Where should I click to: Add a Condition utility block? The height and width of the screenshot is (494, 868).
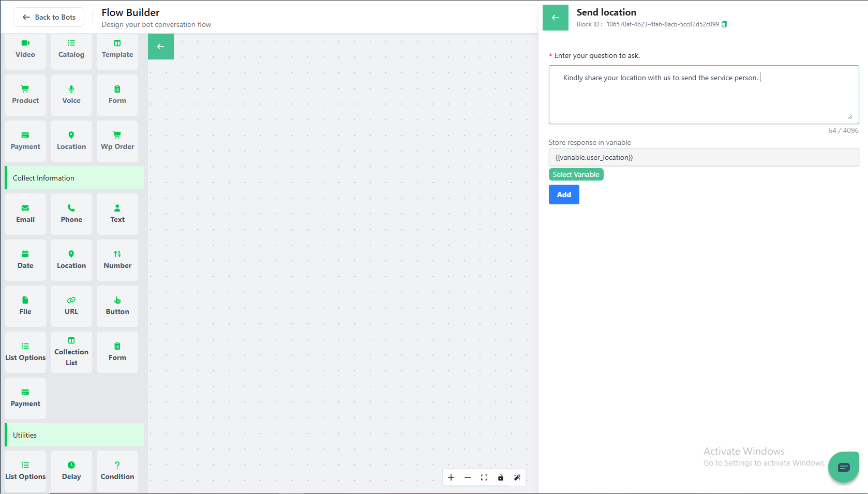pos(117,471)
